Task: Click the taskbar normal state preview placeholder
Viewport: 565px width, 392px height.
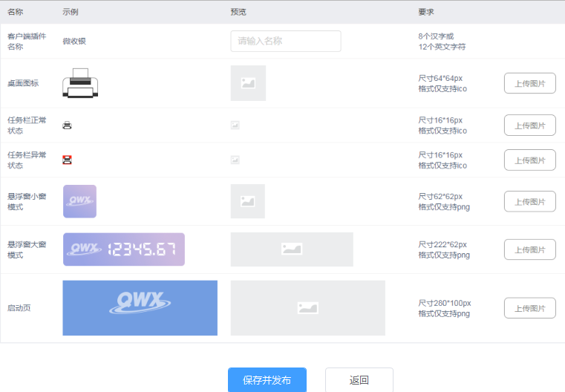Action: click(x=235, y=125)
